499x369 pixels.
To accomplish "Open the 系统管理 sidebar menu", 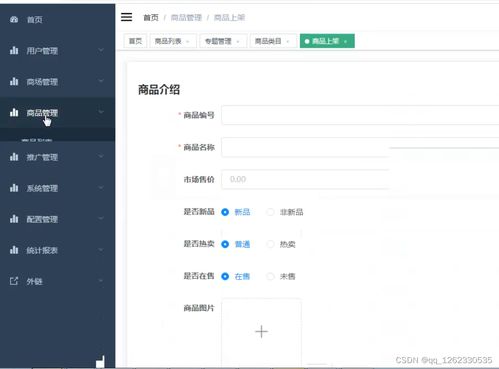I will tap(57, 188).
